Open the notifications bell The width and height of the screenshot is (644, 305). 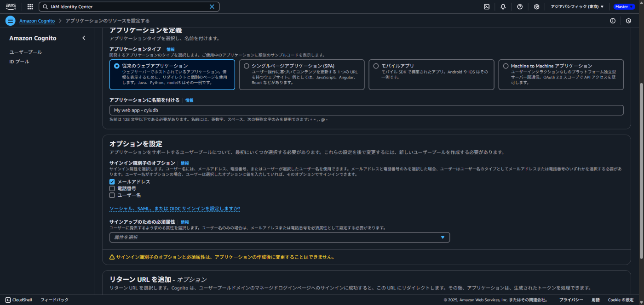pos(503,7)
